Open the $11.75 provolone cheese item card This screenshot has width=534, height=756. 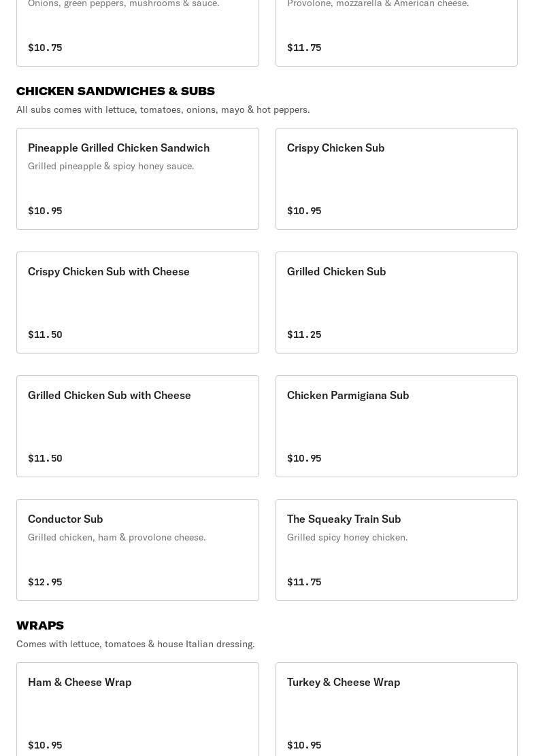(397, 33)
